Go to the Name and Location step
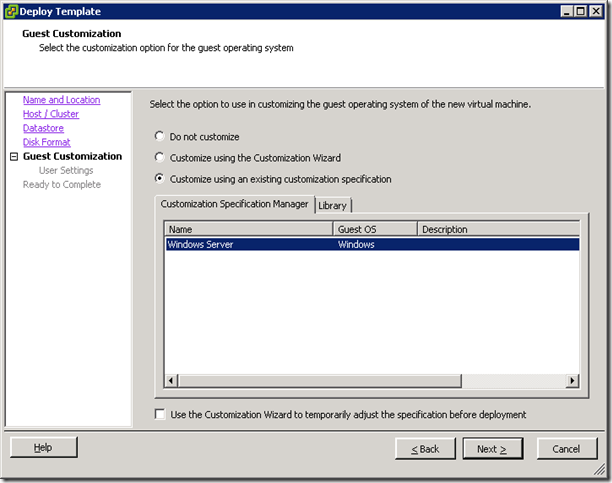This screenshot has width=612, height=483. click(61, 100)
